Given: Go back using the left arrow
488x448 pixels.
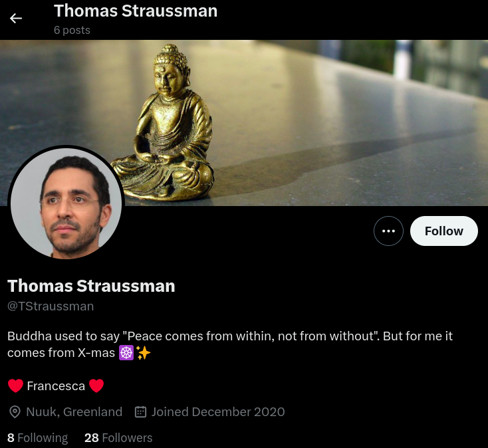Looking at the screenshot, I should (16, 19).
